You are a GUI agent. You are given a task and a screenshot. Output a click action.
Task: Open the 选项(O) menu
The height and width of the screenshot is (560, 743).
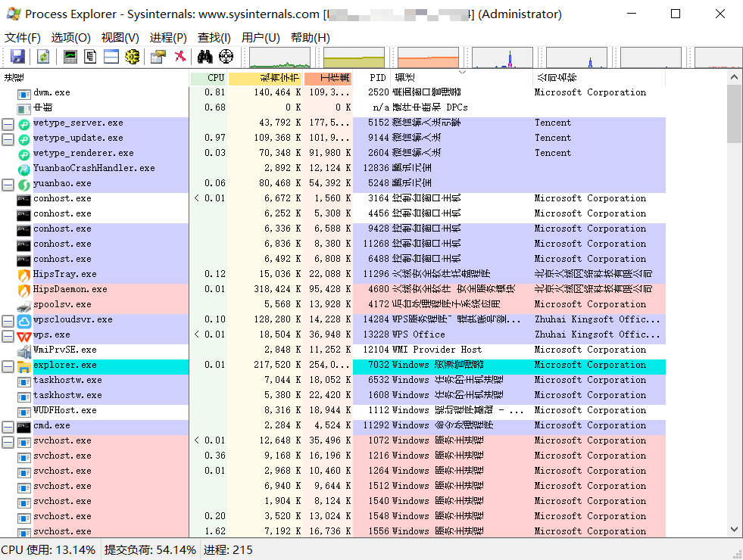70,37
